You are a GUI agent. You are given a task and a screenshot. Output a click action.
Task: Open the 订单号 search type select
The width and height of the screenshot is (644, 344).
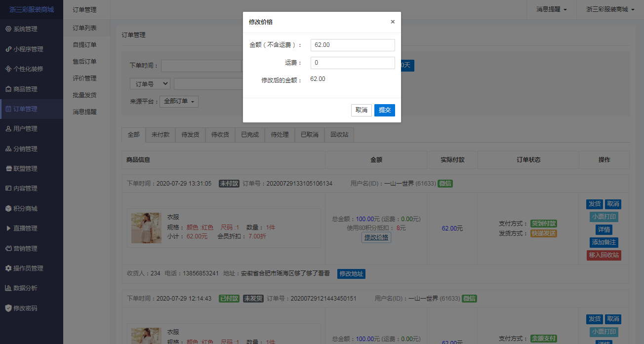(150, 84)
